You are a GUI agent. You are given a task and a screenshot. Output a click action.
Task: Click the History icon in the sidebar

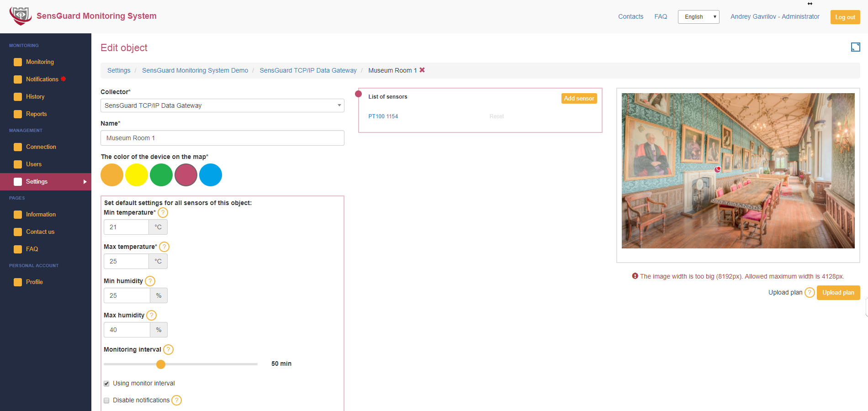pos(17,96)
